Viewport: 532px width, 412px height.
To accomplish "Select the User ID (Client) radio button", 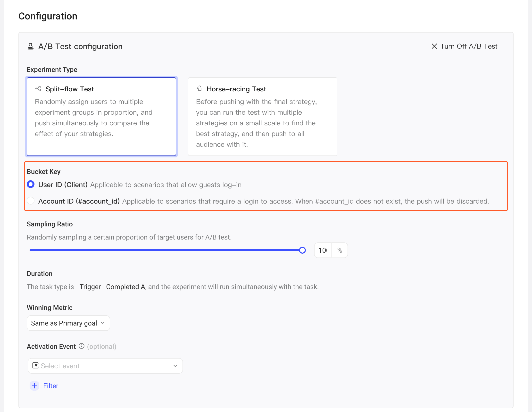I will pos(31,184).
